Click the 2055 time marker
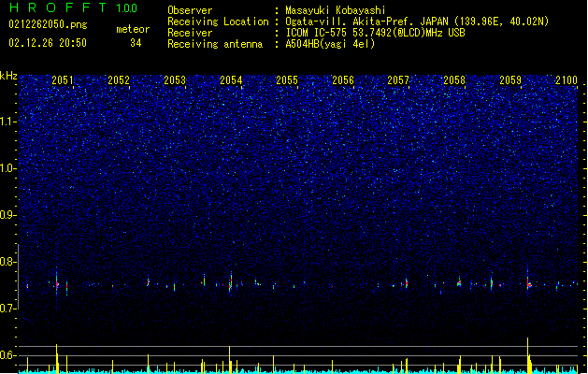588x374 pixels. [x=287, y=80]
